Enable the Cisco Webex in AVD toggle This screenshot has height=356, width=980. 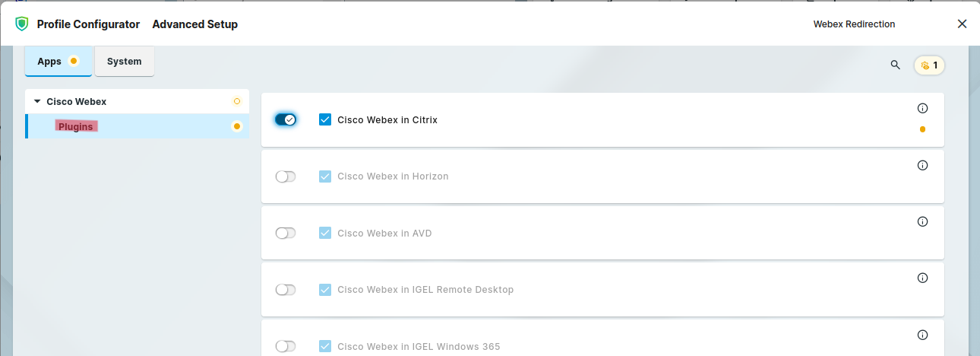coord(286,233)
